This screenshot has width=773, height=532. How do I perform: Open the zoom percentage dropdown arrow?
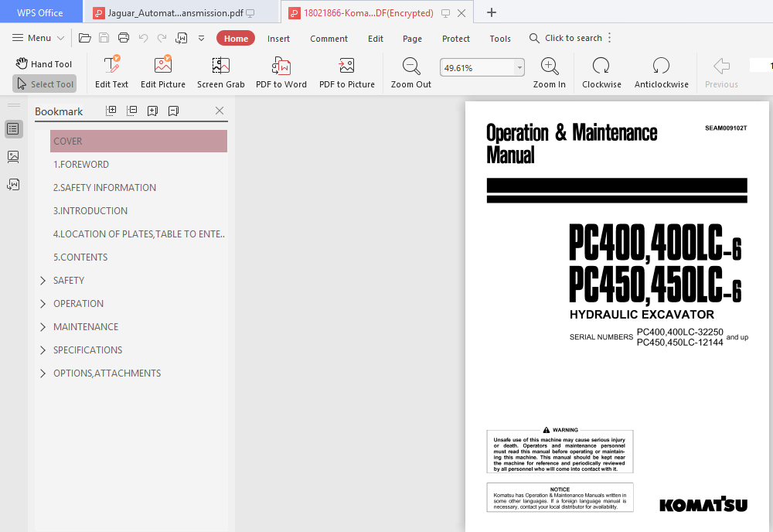pyautogui.click(x=519, y=67)
